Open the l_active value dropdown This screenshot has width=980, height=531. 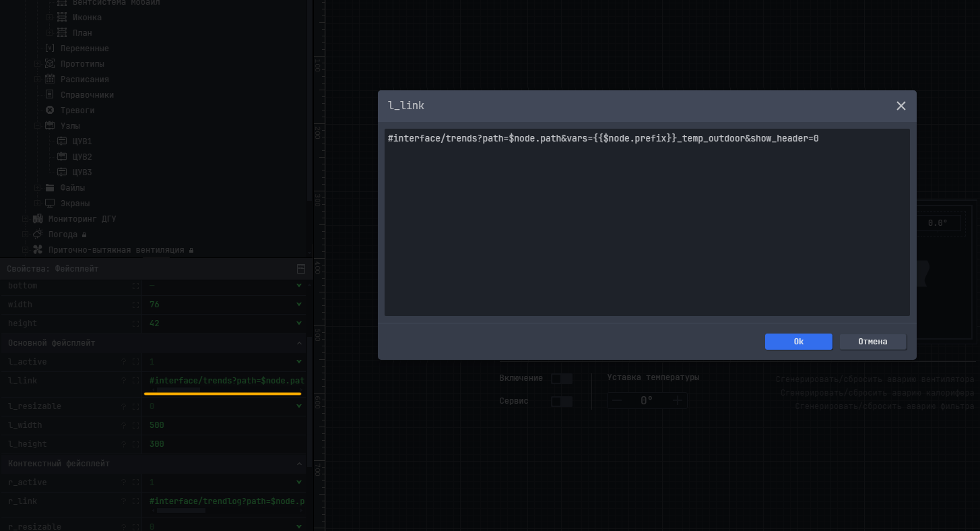tap(299, 362)
